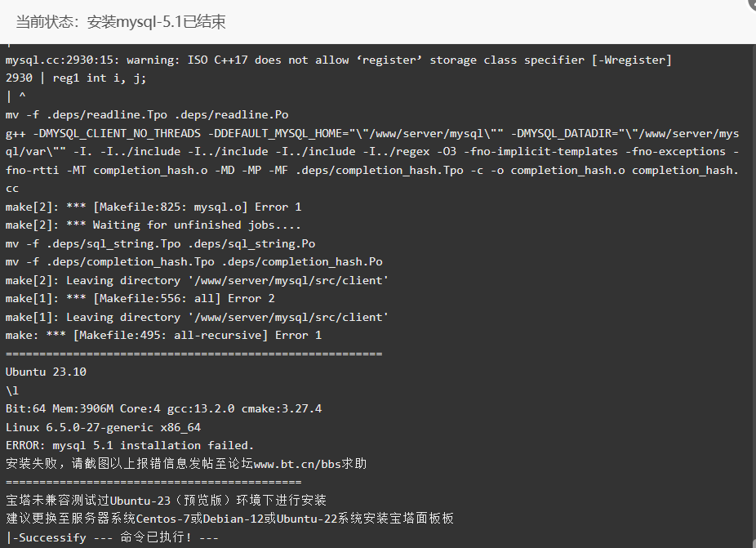Click the 建议更换至服务器系统 recommendation line
The width and height of the screenshot is (756, 548).
tap(229, 519)
